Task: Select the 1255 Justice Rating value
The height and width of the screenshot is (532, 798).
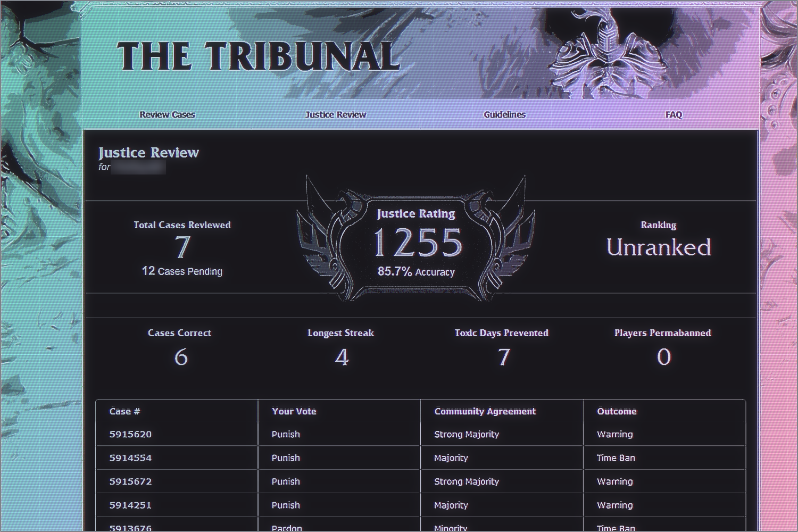Action: (x=418, y=243)
